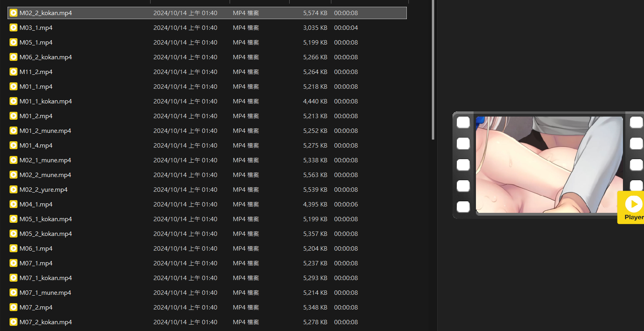Click the video thumbnail in the preview pane
Screen dimensions: 644x331
point(549,165)
